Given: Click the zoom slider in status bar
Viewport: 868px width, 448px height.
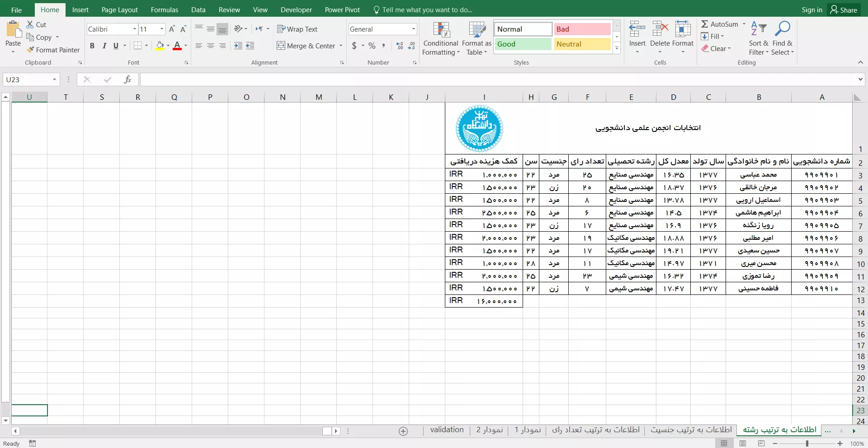Looking at the screenshot, I should pyautogui.click(x=807, y=443).
